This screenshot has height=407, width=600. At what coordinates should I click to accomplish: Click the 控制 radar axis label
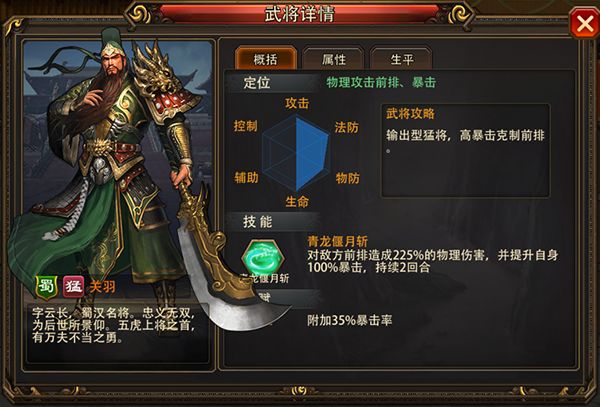click(246, 126)
